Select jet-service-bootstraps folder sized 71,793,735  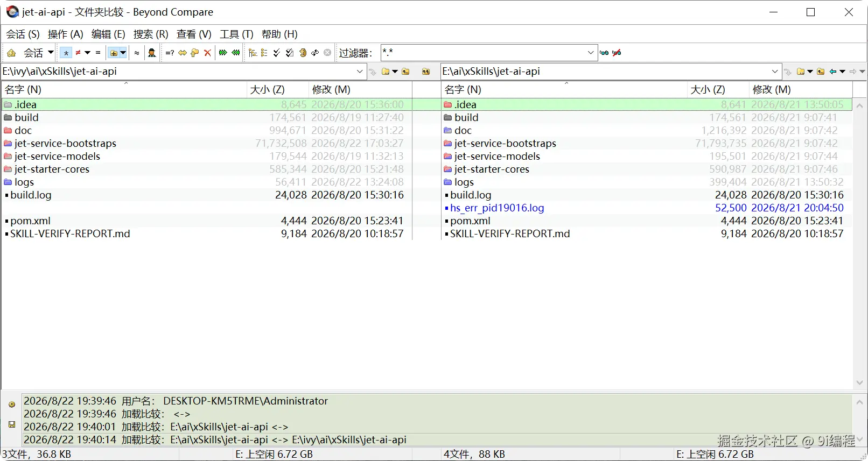click(505, 144)
